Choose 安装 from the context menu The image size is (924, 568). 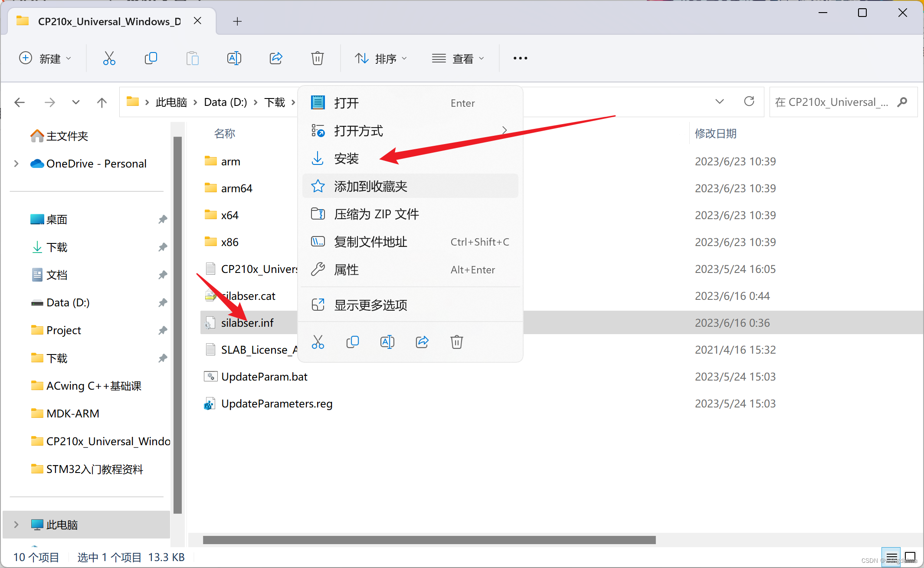coord(346,158)
